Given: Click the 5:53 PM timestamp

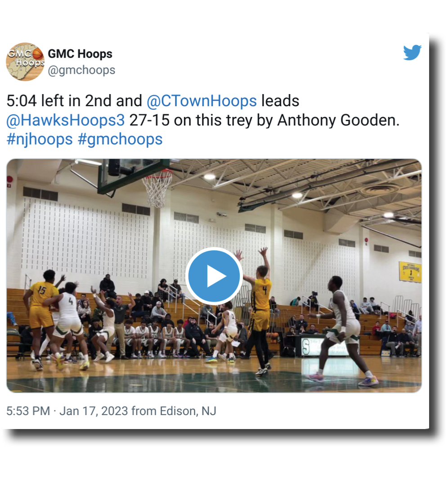Looking at the screenshot, I should (28, 411).
